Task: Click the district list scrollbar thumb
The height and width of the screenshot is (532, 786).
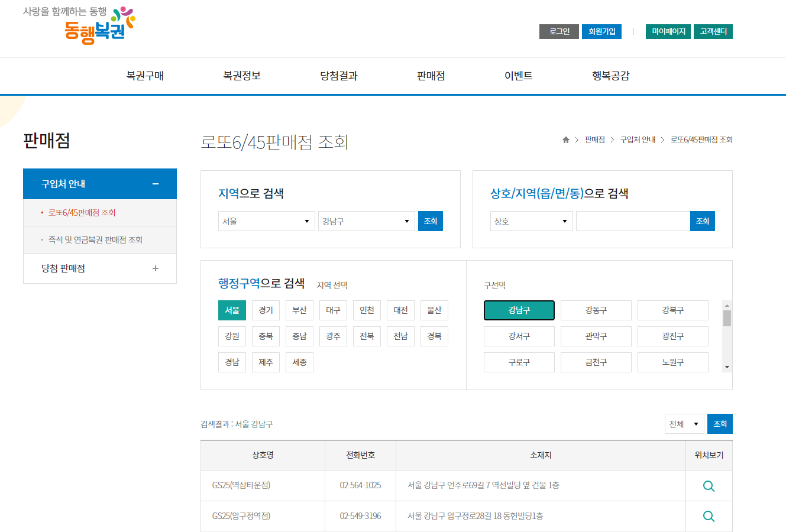Action: coord(727,318)
